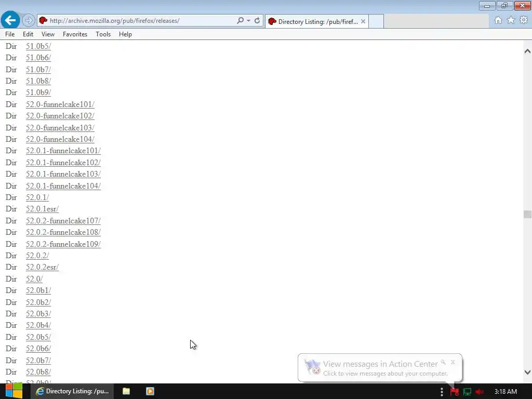Open the 51.0b7/ directory link
Image resolution: width=532 pixels, height=399 pixels.
point(38,70)
